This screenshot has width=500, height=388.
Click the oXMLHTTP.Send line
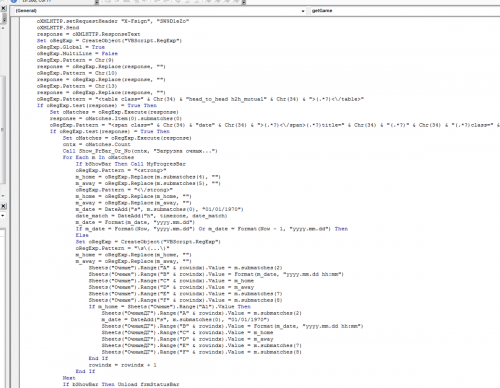(58, 28)
